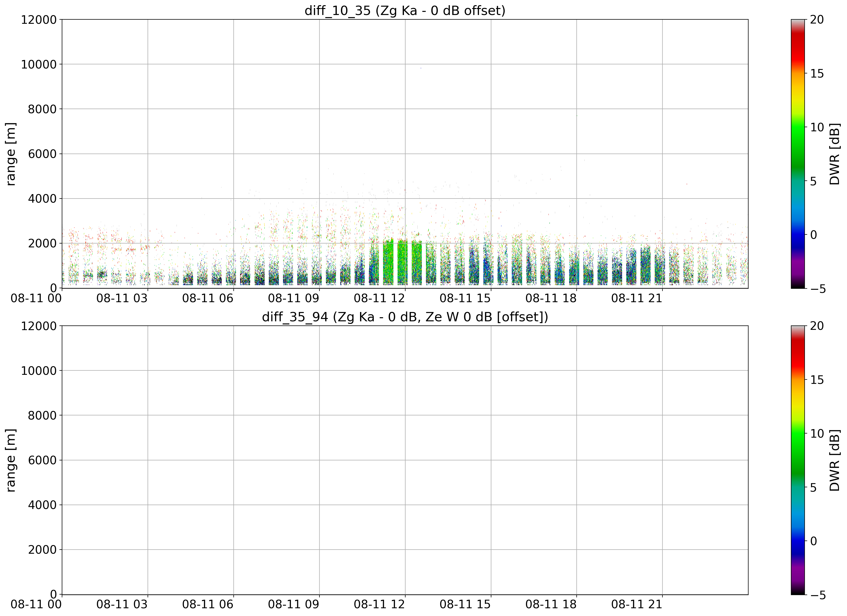847x616 pixels.
Task: Select '08-11 09' time tick under diff_35_94 plot
Action: (x=294, y=605)
